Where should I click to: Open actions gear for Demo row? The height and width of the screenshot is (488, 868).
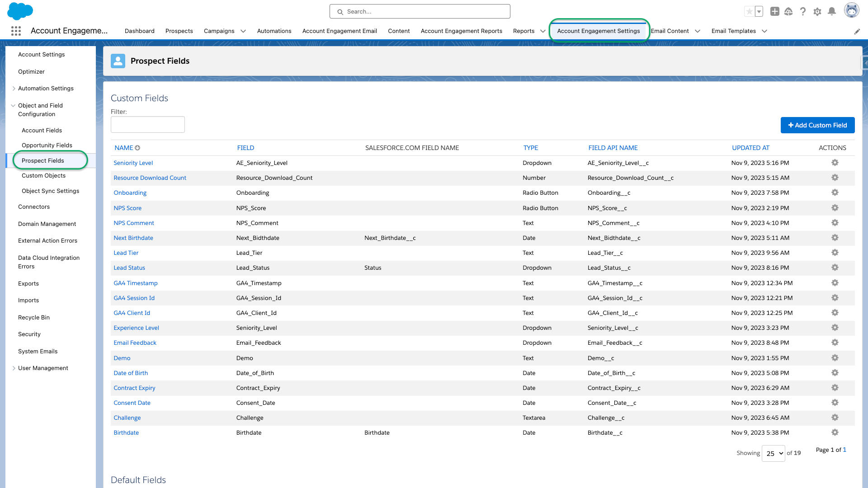[x=835, y=358]
